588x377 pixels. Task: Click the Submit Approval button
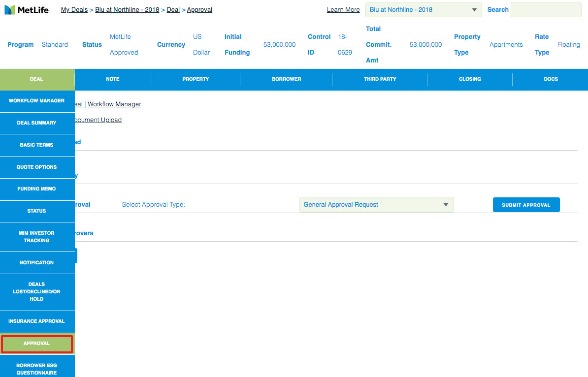tap(526, 205)
